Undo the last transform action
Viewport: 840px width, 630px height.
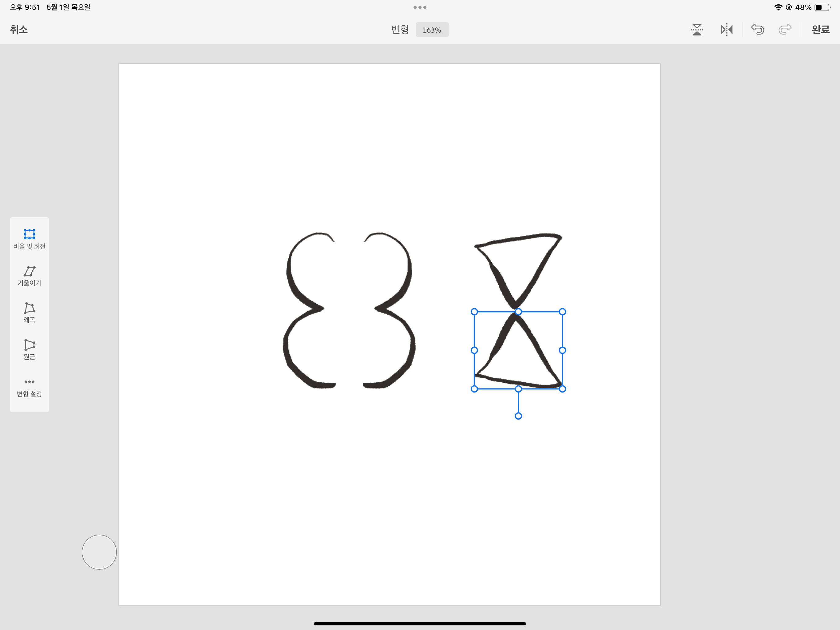pos(758,30)
